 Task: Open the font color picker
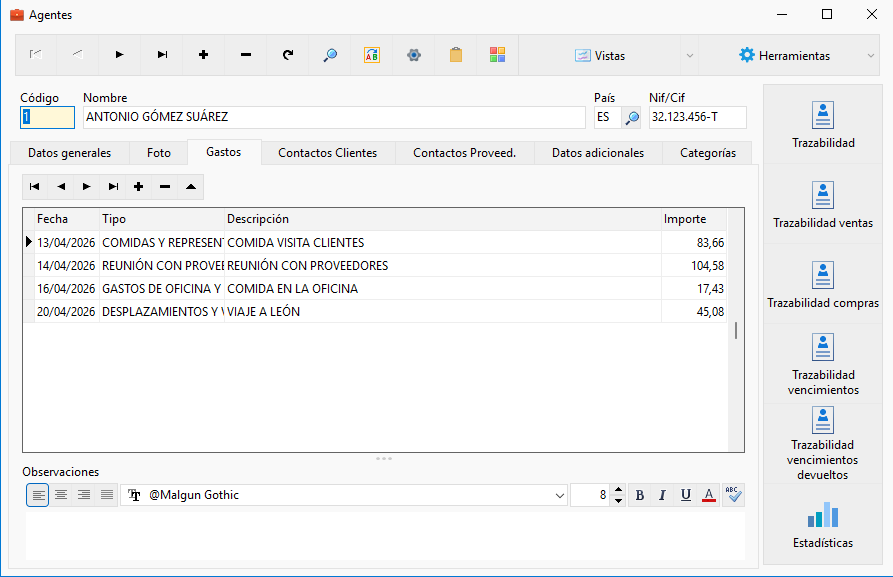click(708, 495)
